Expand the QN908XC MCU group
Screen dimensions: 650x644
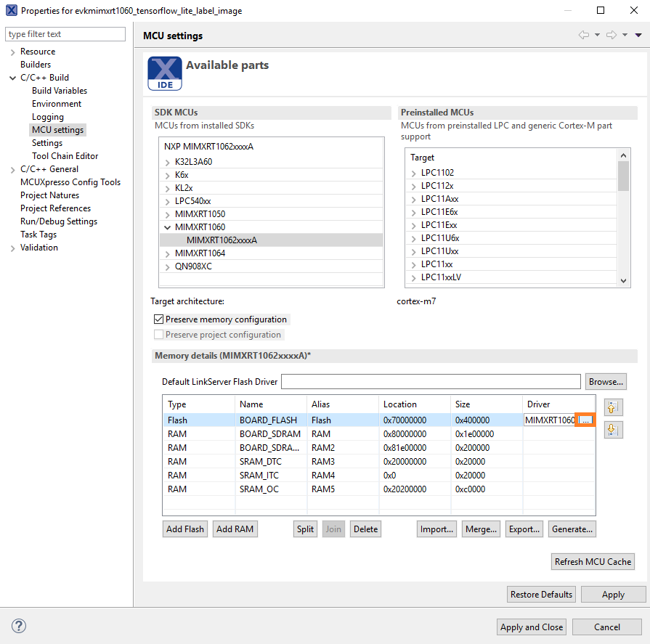coord(168,266)
